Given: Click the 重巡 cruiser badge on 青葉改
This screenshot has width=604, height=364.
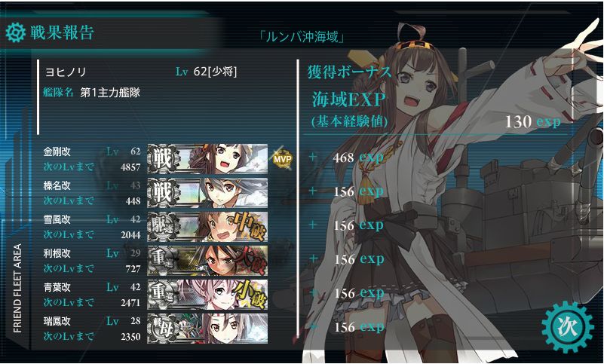Looking at the screenshot, I should click(x=164, y=295).
